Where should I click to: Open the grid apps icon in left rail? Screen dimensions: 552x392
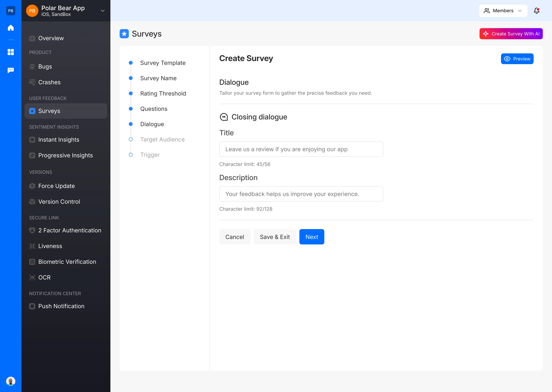[x=11, y=52]
